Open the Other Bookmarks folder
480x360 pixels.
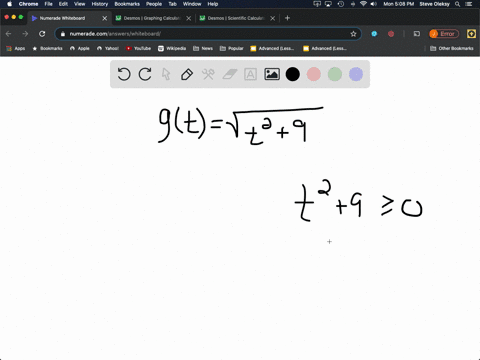coord(452,48)
